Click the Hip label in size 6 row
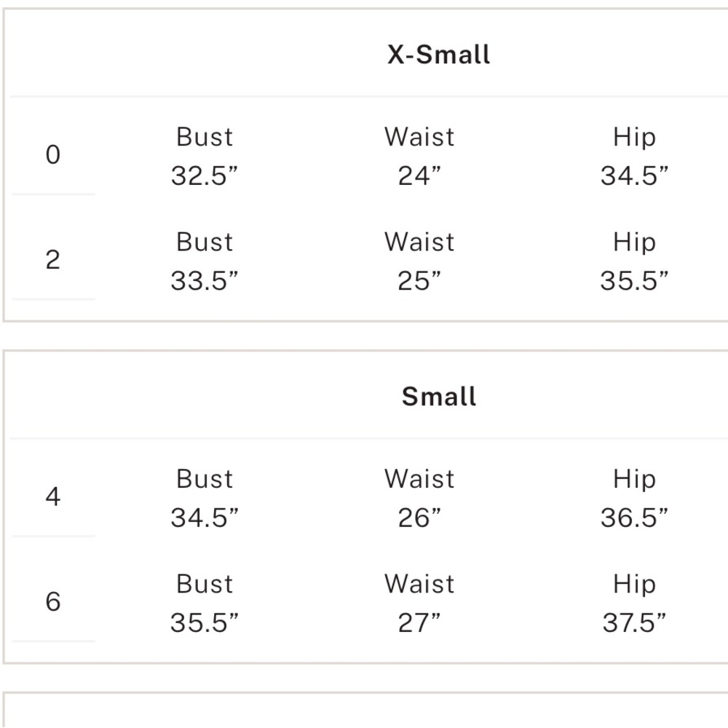Screen dimensions: 728x728 (x=634, y=584)
